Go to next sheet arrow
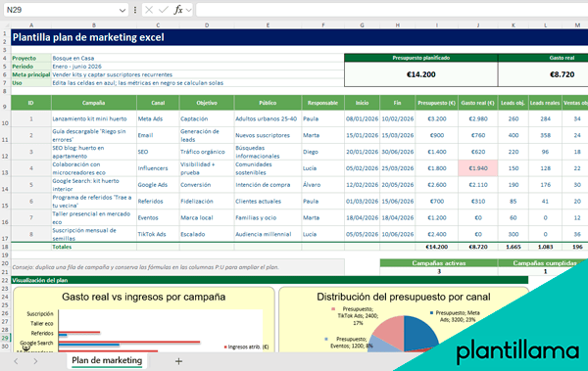 tap(35, 361)
